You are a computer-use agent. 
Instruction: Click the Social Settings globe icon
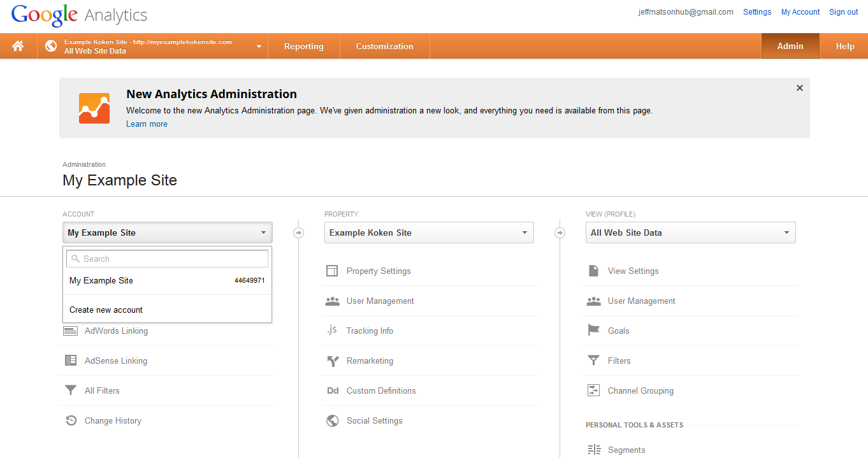pos(332,420)
